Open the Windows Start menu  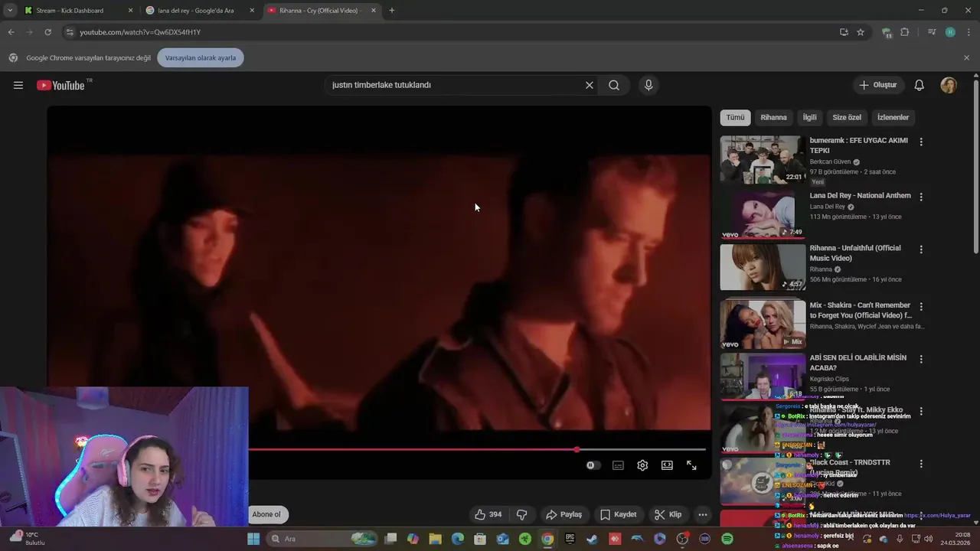253,539
